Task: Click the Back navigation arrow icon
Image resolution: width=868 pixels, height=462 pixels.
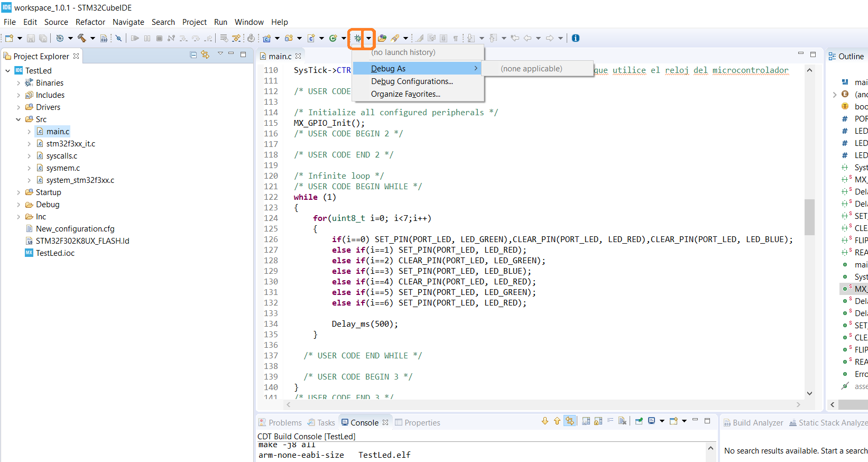Action: (x=528, y=38)
